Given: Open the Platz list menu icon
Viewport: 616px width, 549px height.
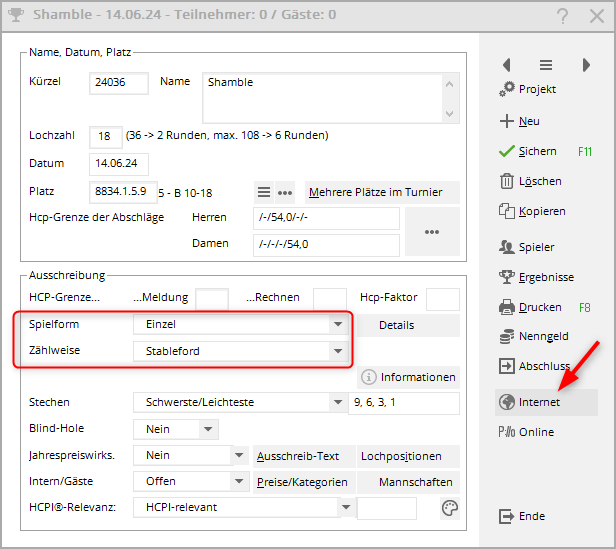Looking at the screenshot, I should (x=264, y=192).
